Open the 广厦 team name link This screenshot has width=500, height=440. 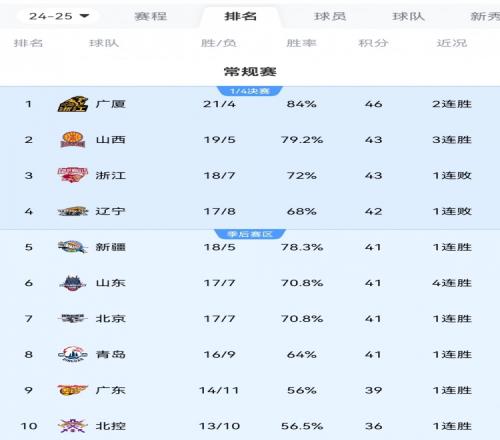(x=111, y=104)
